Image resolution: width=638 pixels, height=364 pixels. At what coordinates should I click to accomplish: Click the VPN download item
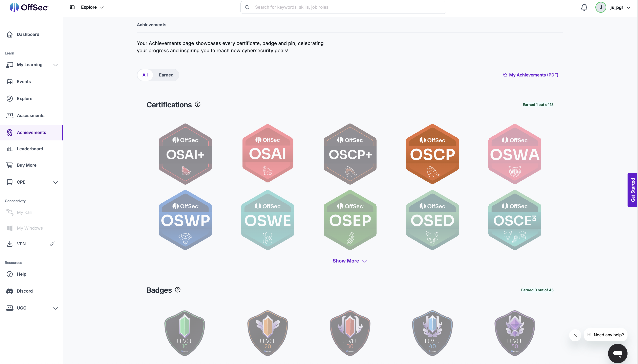pyautogui.click(x=21, y=244)
